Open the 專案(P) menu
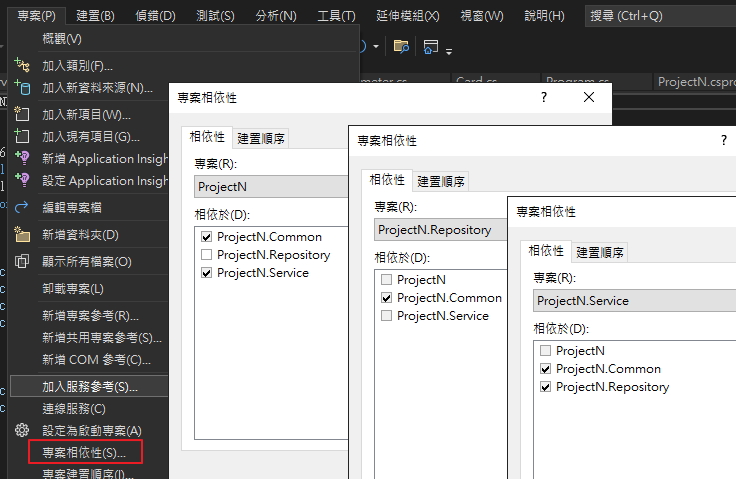 pos(36,16)
